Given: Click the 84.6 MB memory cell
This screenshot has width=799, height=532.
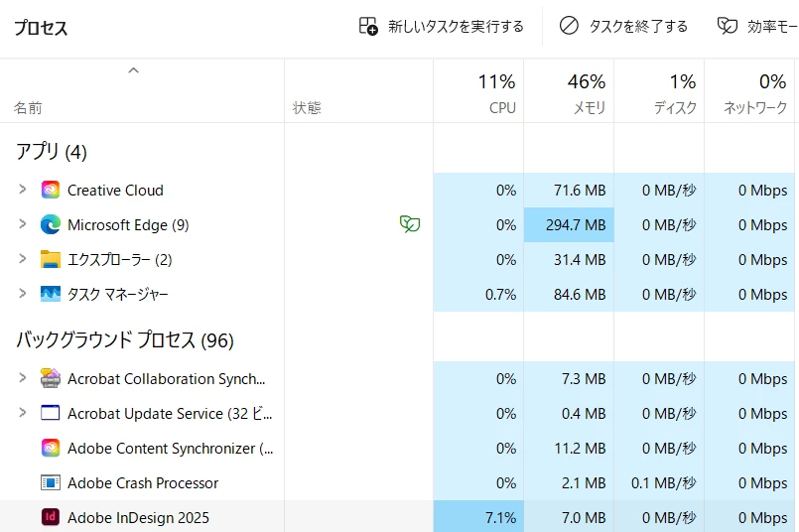Looking at the screenshot, I should [569, 294].
